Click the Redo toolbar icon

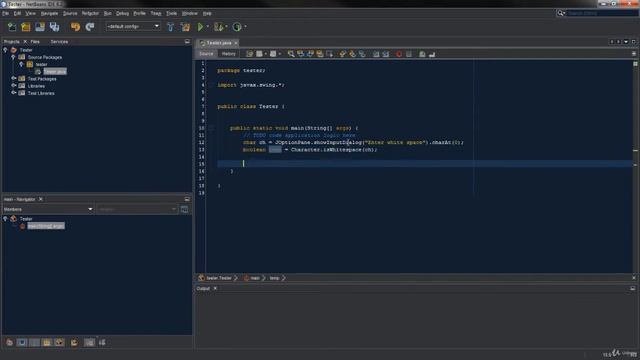[x=90, y=27]
